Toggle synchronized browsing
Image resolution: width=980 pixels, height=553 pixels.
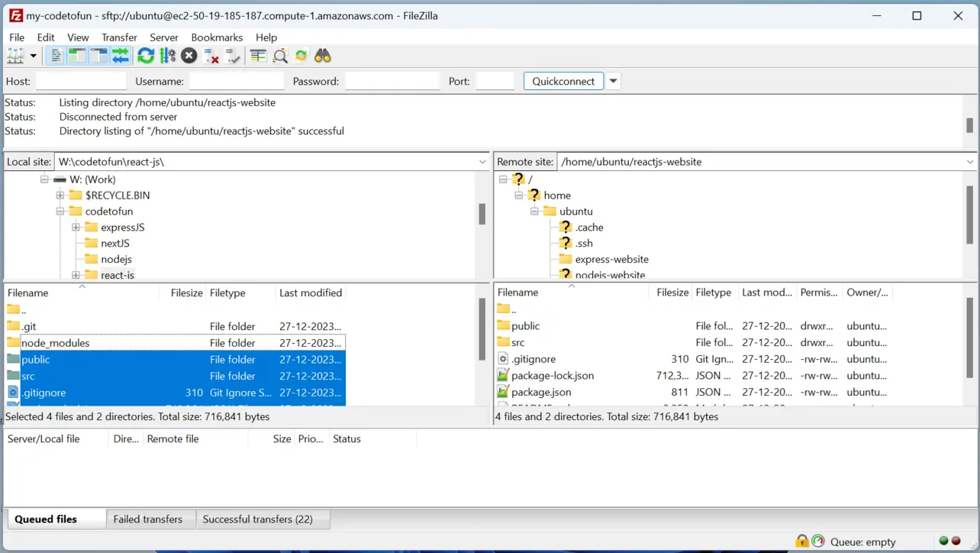point(301,56)
